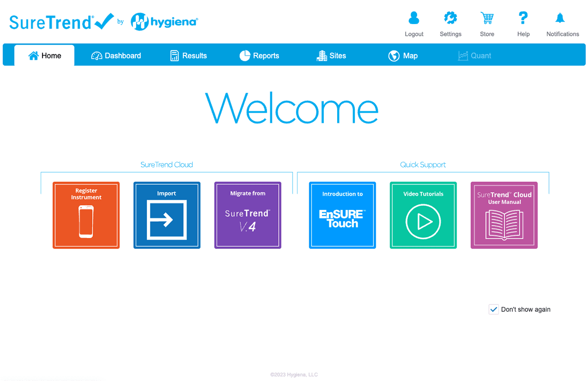588x381 pixels.
Task: Switch to the Sites tab
Action: coord(331,56)
